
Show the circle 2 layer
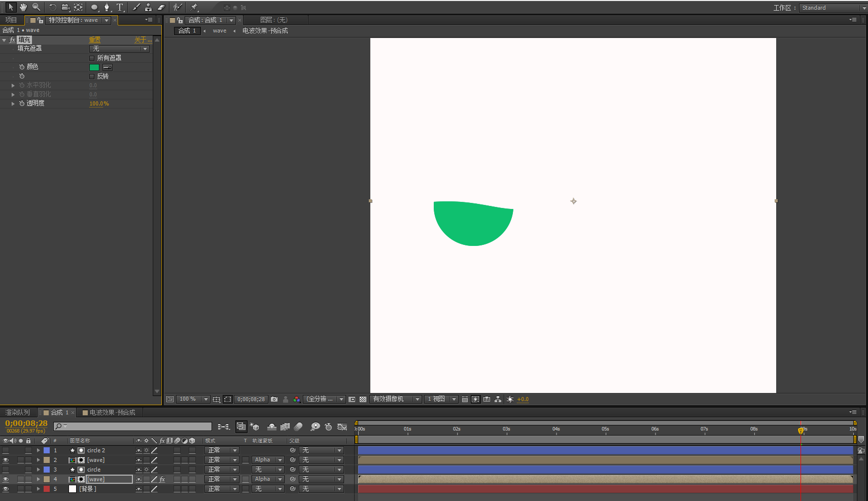pyautogui.click(x=6, y=450)
